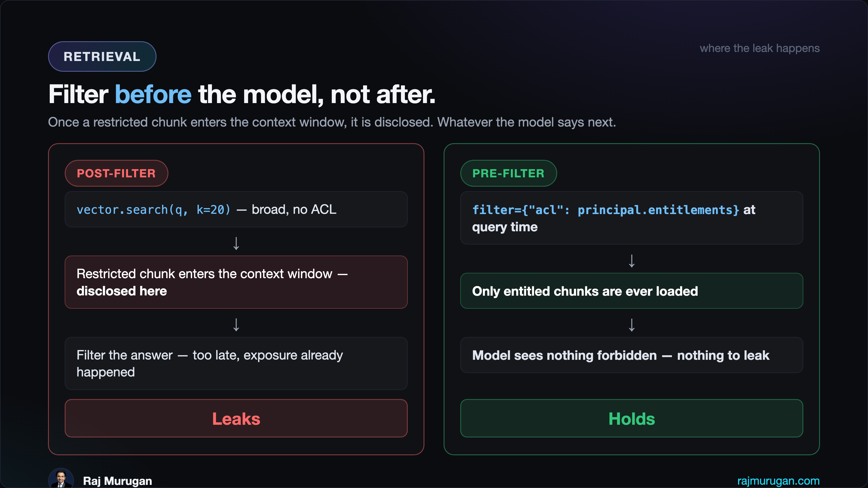Screen dimensions: 868x488
Task: Select the Only entitled chunks are ever loaded box
Action: click(632, 291)
